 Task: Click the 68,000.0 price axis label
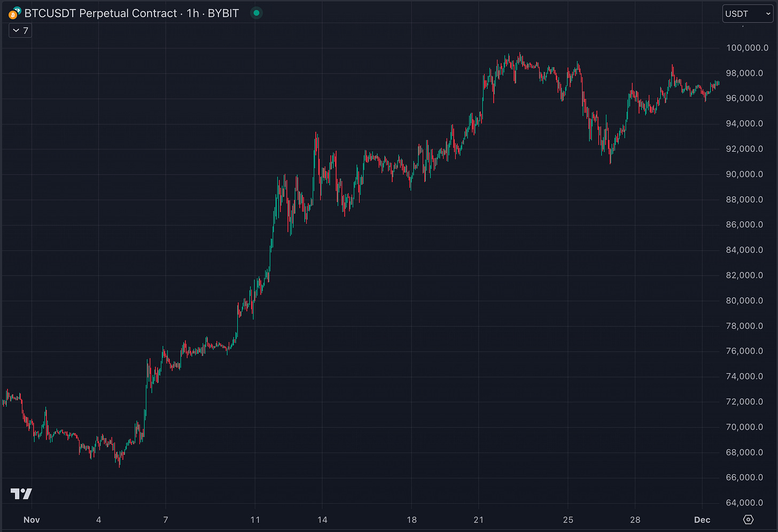(x=744, y=452)
